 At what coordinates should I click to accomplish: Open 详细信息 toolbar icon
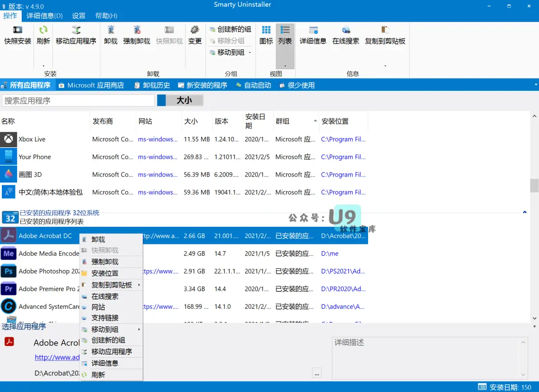click(313, 30)
